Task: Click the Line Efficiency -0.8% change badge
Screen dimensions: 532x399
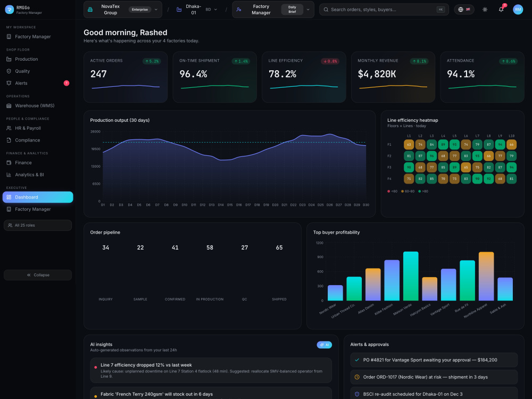Action: coord(330,61)
